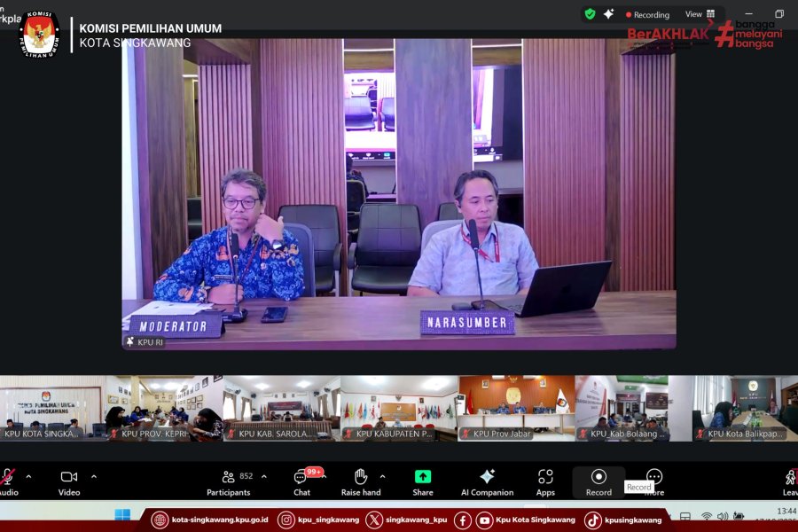This screenshot has width=798, height=532.
Task: Expand the Raise hand options arrow
Action: 382,476
